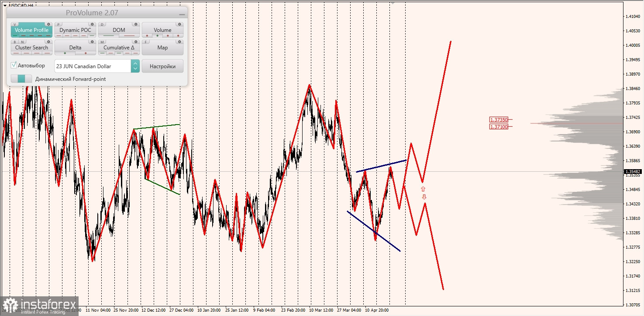Click time axis label 11 Nov 04:00
The height and width of the screenshot is (316, 644).
click(x=98, y=310)
